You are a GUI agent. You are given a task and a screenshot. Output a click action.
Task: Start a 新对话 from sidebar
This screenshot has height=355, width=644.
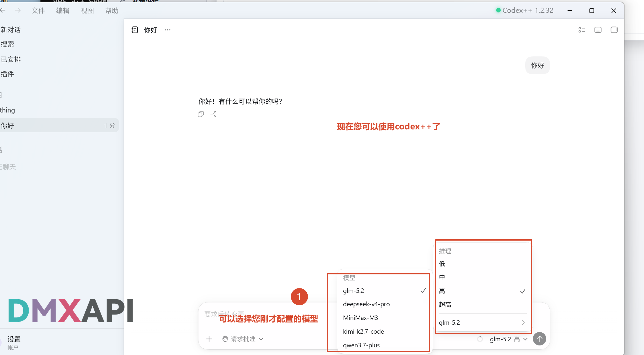pyautogui.click(x=11, y=30)
